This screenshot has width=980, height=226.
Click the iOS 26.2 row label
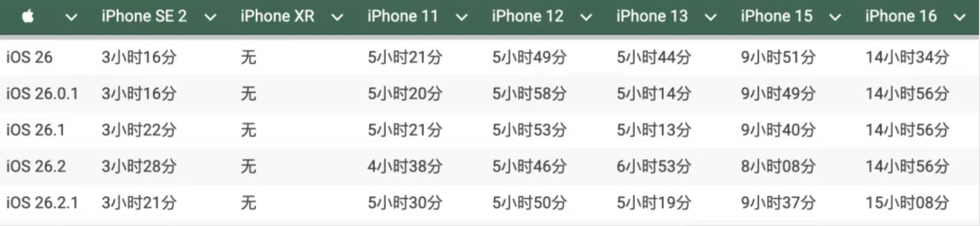[x=36, y=166]
